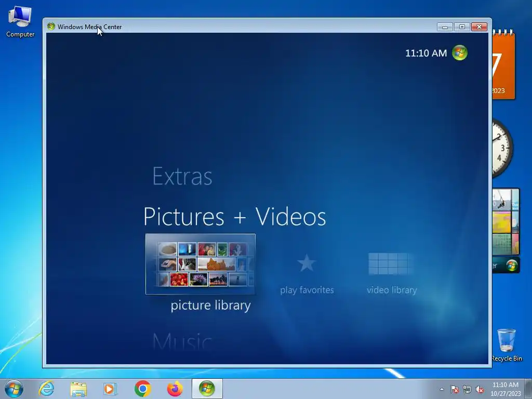Open the taskbar clock showing 10/27/2023

506,389
